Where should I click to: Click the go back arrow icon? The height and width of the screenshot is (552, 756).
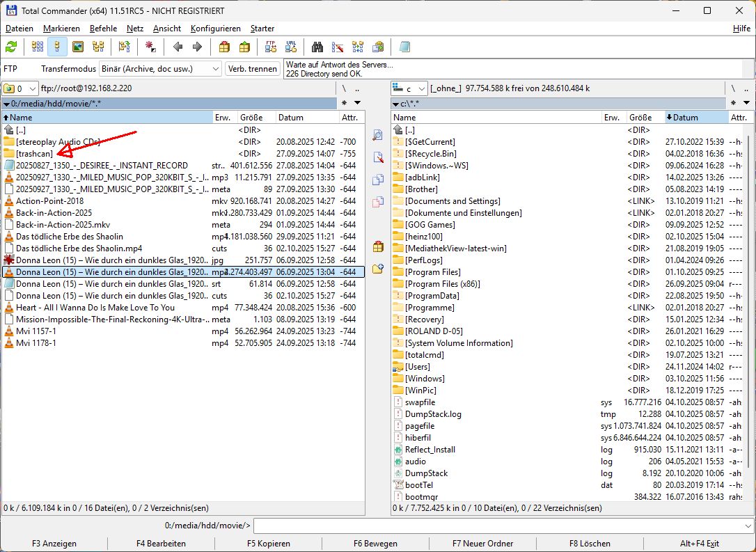tap(178, 47)
